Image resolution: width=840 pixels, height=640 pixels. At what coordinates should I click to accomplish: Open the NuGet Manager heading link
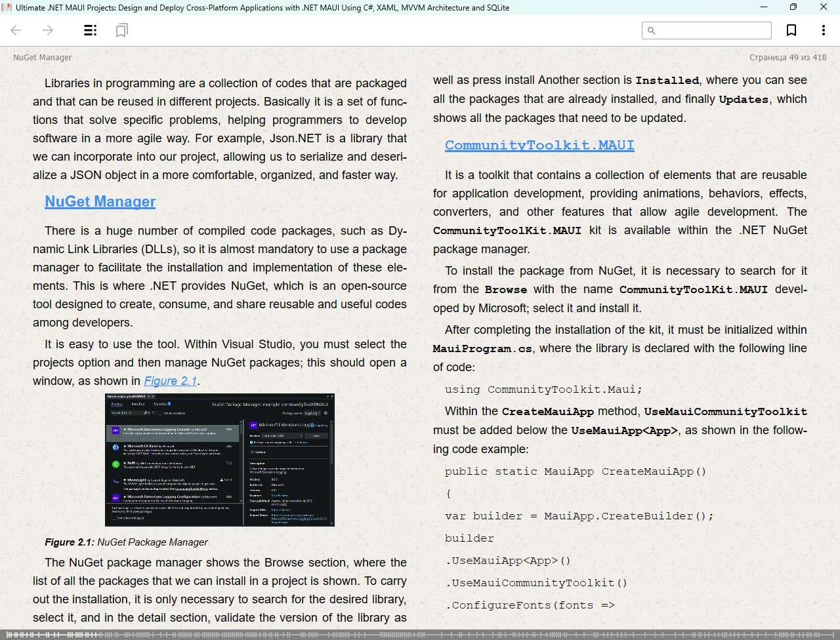click(100, 201)
